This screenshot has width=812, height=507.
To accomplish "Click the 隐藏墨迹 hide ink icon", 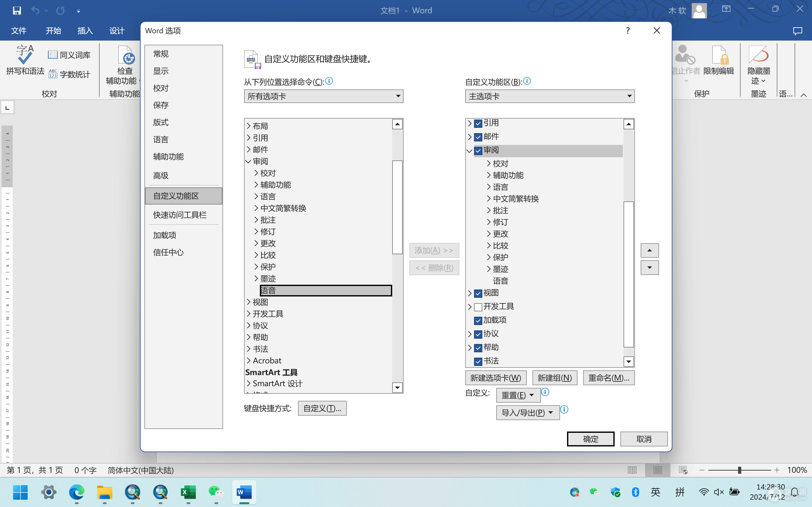I will pos(758,54).
